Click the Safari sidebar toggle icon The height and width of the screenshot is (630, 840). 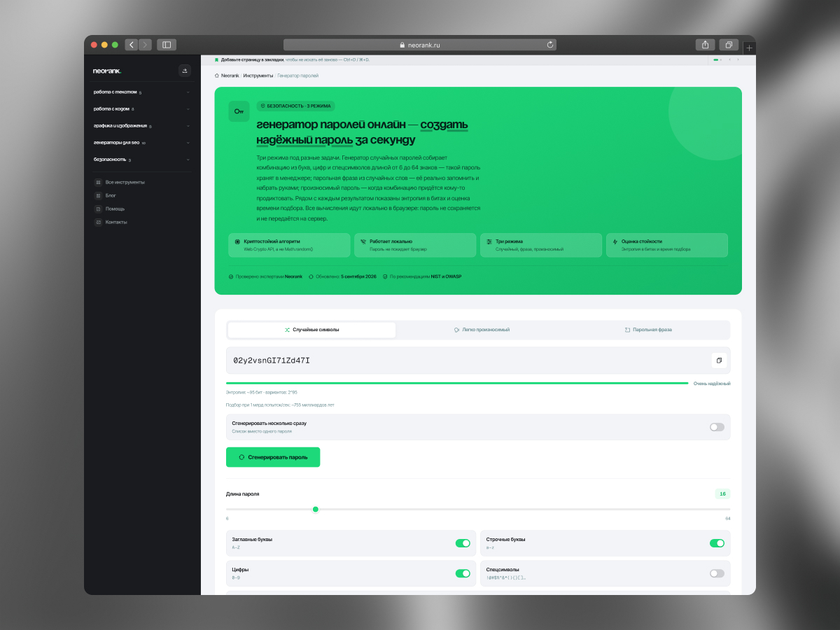click(167, 45)
